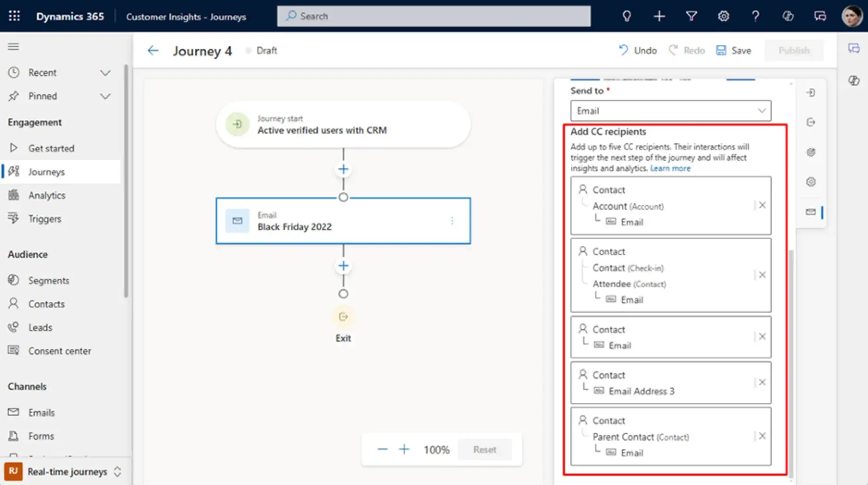Click the Redo button

(687, 50)
